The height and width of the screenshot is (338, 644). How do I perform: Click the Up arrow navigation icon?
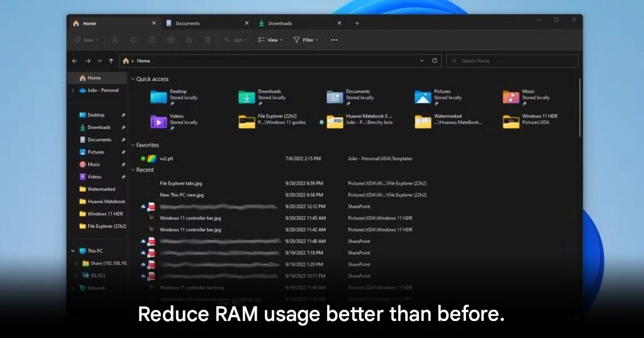click(x=111, y=61)
